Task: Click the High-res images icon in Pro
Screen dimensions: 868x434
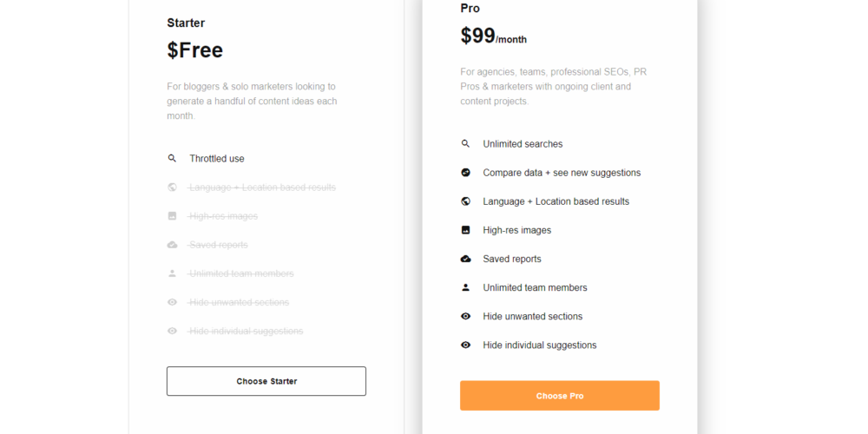Action: [x=465, y=230]
